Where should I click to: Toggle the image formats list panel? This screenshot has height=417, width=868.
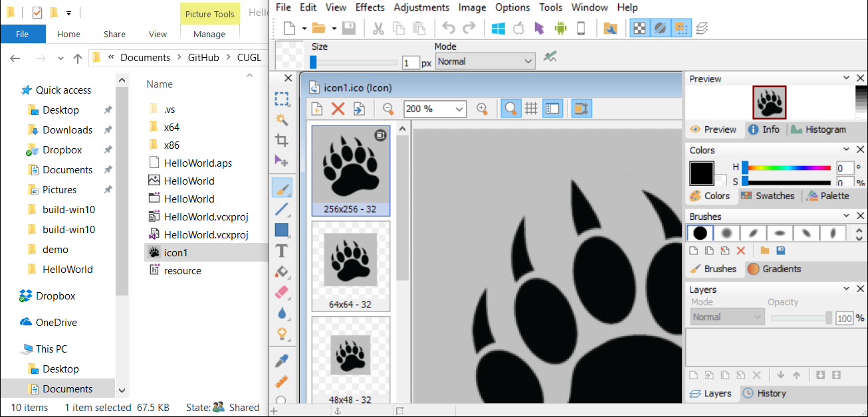(552, 109)
